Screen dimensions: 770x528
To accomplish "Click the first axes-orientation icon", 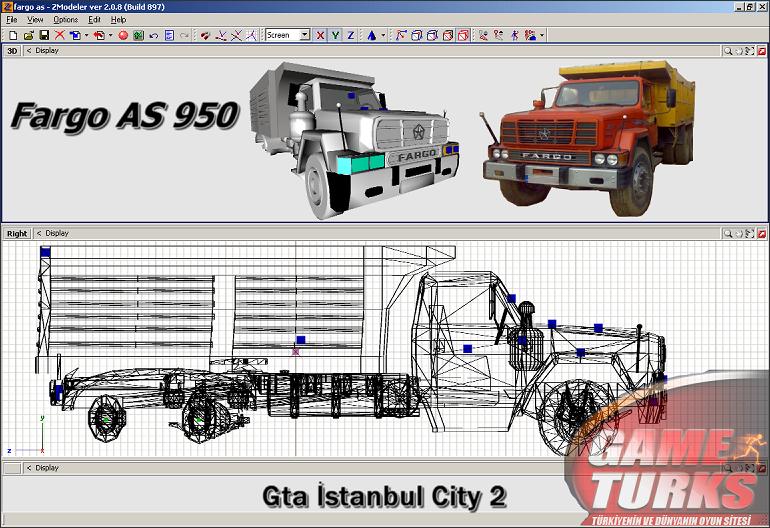I will 221,35.
